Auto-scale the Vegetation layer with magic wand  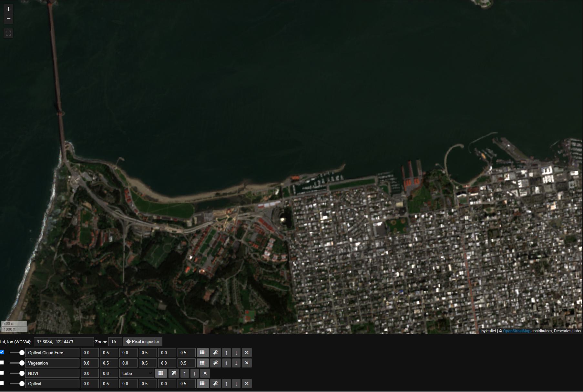215,363
